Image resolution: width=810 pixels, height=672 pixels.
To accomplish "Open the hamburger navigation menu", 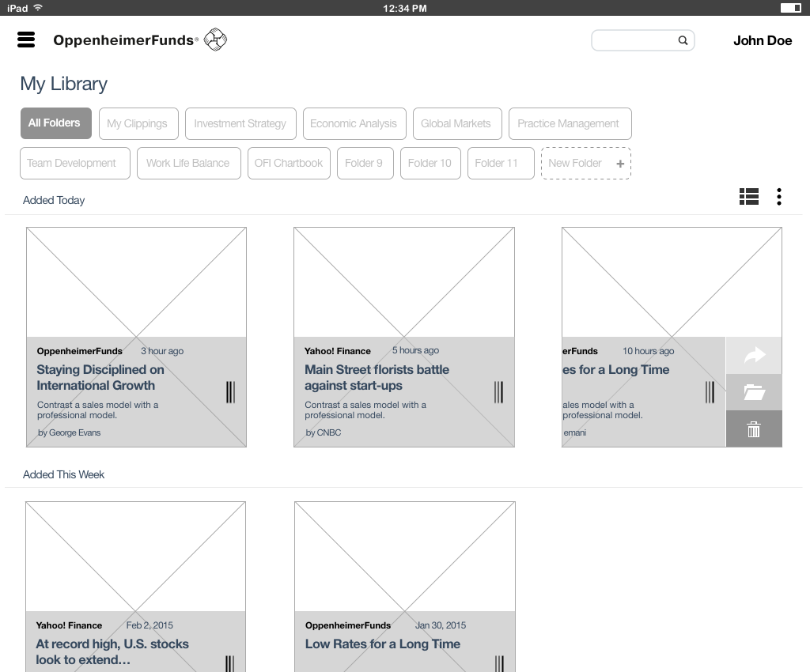I will pos(26,40).
